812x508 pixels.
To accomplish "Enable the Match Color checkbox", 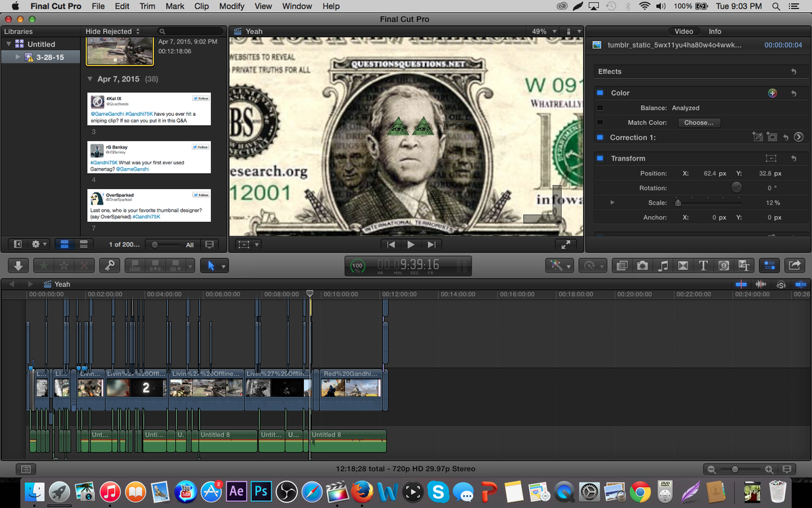I will (x=600, y=123).
